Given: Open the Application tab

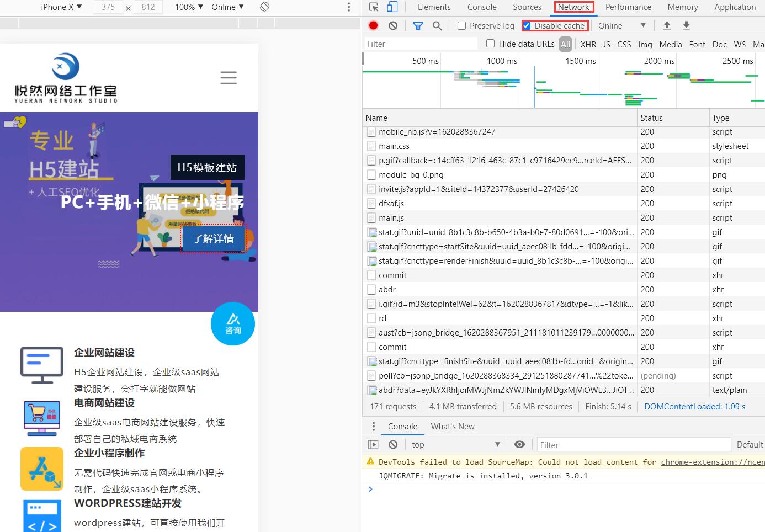Looking at the screenshot, I should [735, 7].
